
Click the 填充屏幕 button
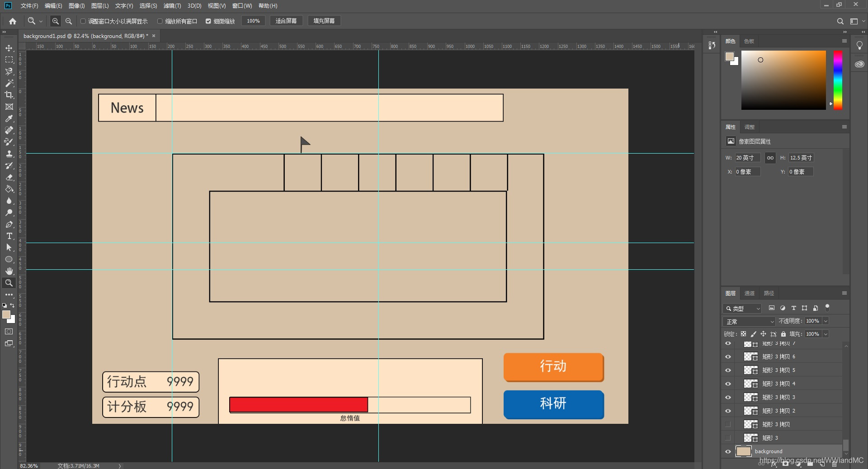[x=324, y=21]
